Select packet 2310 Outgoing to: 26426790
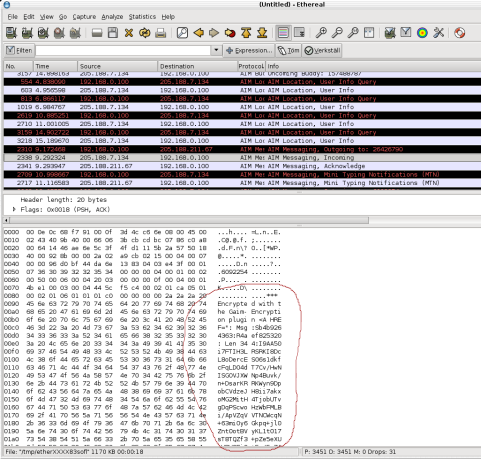This screenshot has height=459, width=481. point(242,149)
